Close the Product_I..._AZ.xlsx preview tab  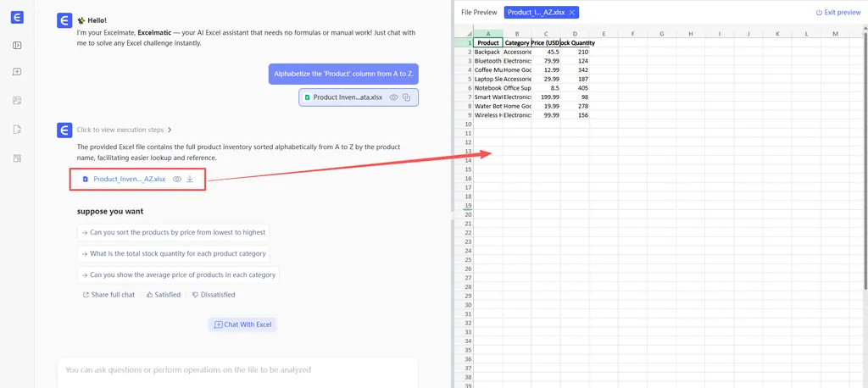572,13
